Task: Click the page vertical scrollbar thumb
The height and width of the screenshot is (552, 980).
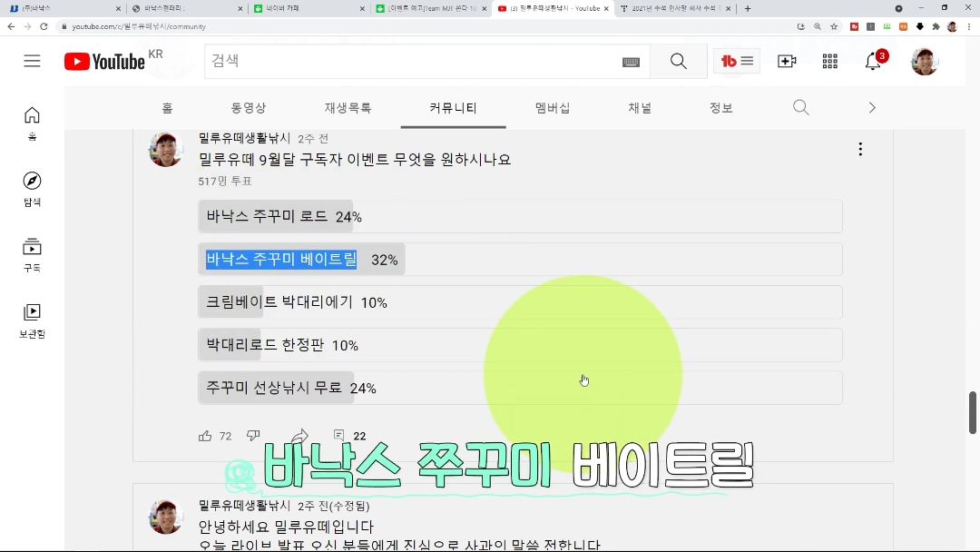Action: point(973,412)
